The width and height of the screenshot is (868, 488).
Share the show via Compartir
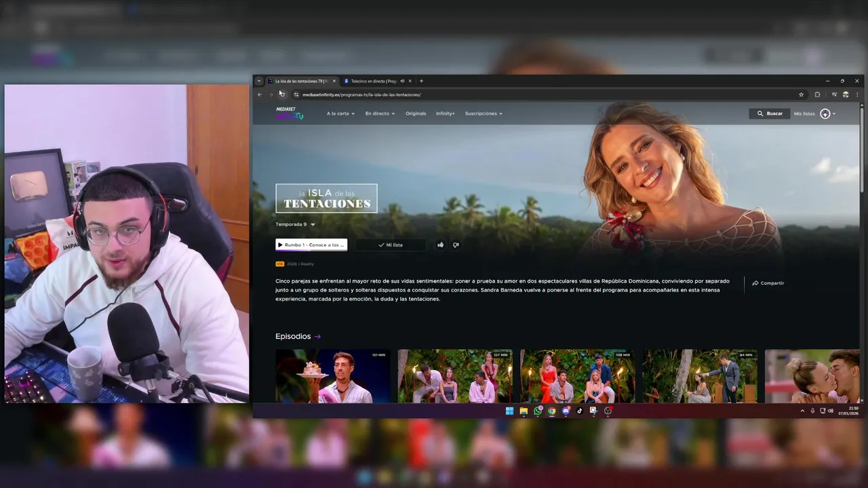pos(768,283)
